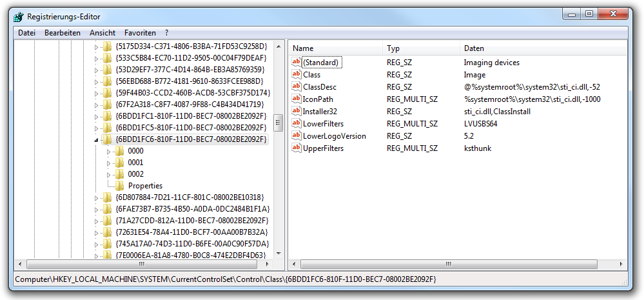Image resolution: width=644 pixels, height=300 pixels.
Task: Click the Registry Editor title bar icon
Action: coord(19,17)
